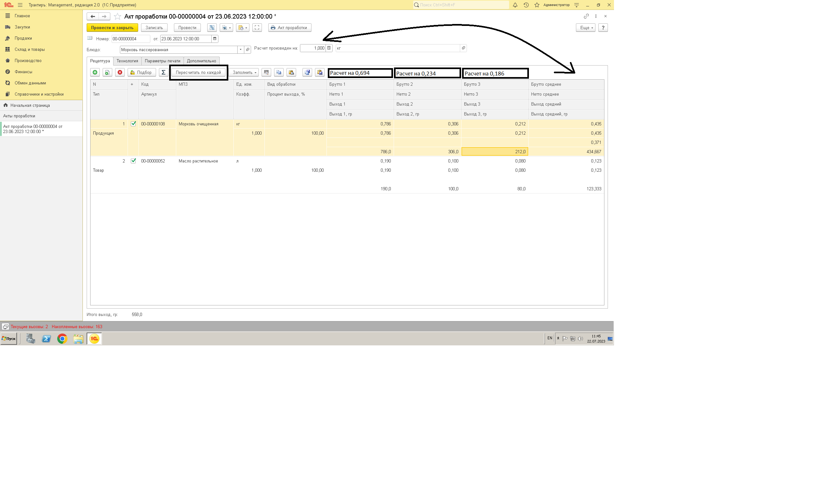Click the sigma totals icon

click(163, 73)
